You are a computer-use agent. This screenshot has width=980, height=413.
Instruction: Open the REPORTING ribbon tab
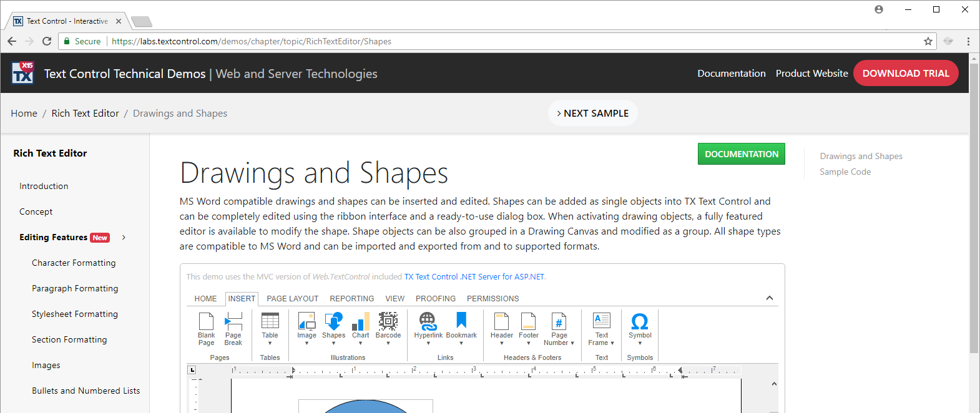point(352,299)
